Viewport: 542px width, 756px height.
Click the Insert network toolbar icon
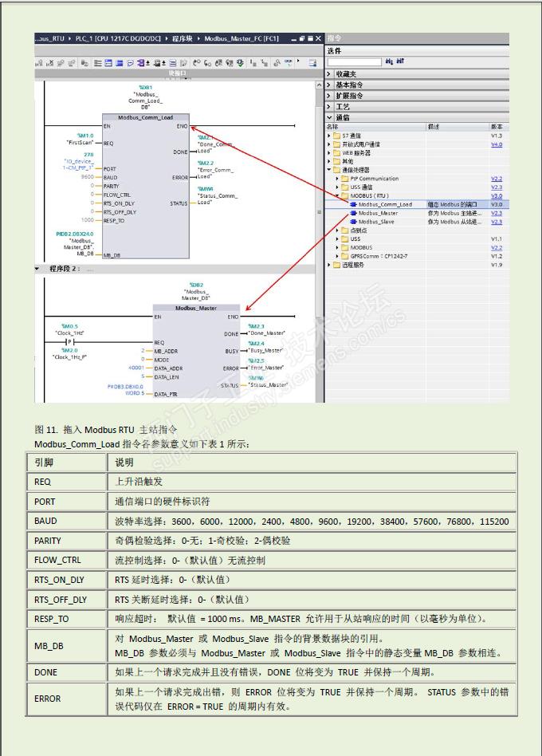pyautogui.click(x=39, y=63)
